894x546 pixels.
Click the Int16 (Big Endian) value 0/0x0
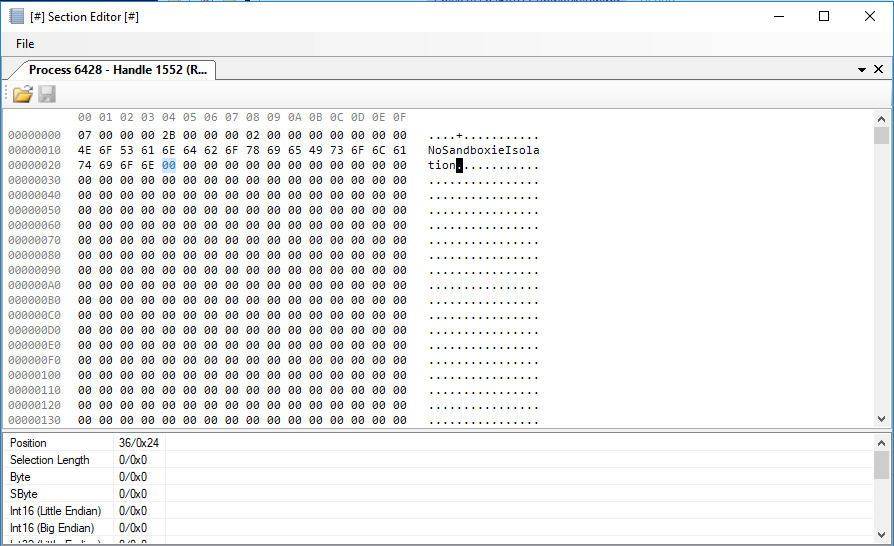tap(132, 528)
